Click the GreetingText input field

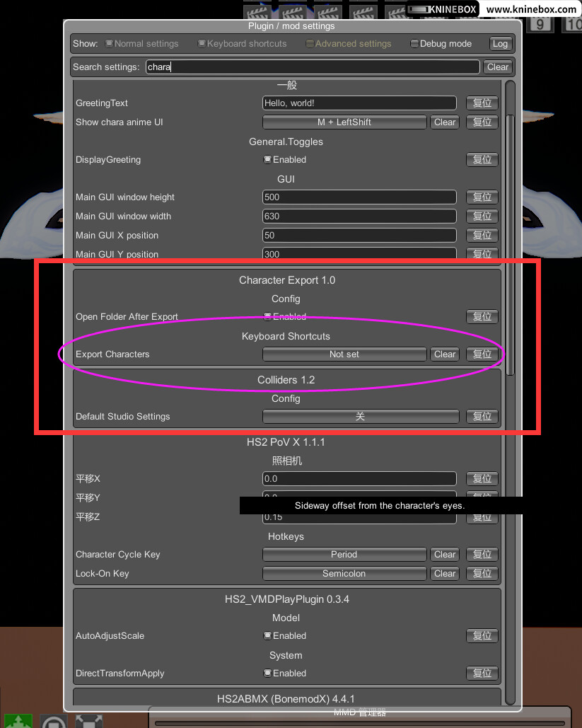click(x=359, y=103)
